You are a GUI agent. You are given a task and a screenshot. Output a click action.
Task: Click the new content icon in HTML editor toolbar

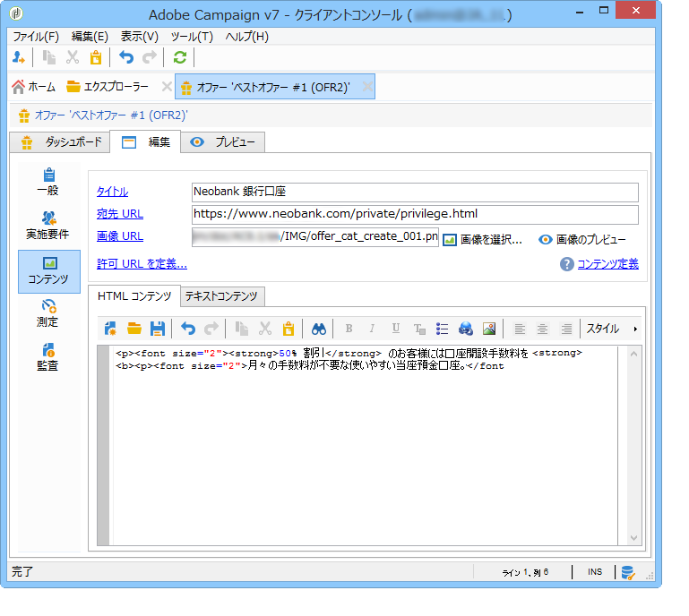(111, 329)
